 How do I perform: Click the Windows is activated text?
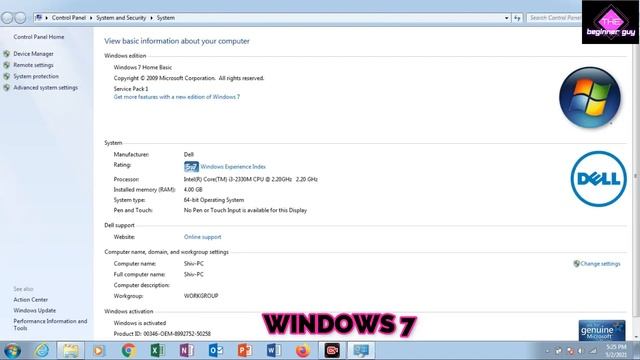(x=140, y=323)
